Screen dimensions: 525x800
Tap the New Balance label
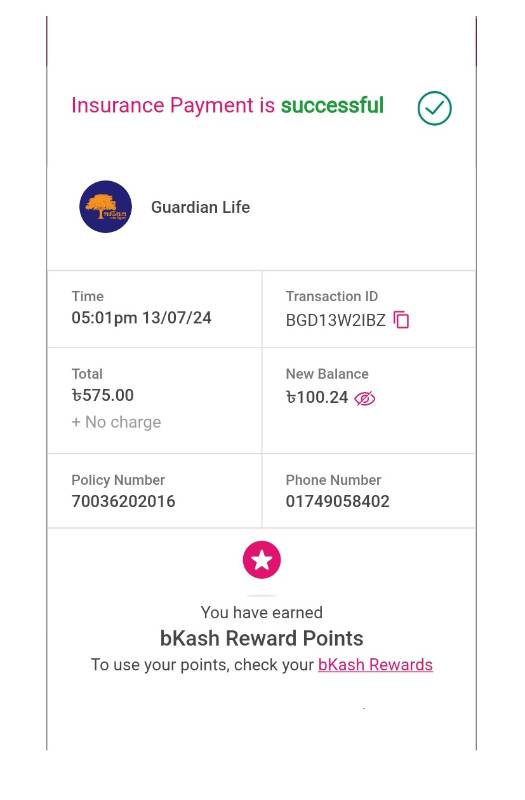pos(327,374)
